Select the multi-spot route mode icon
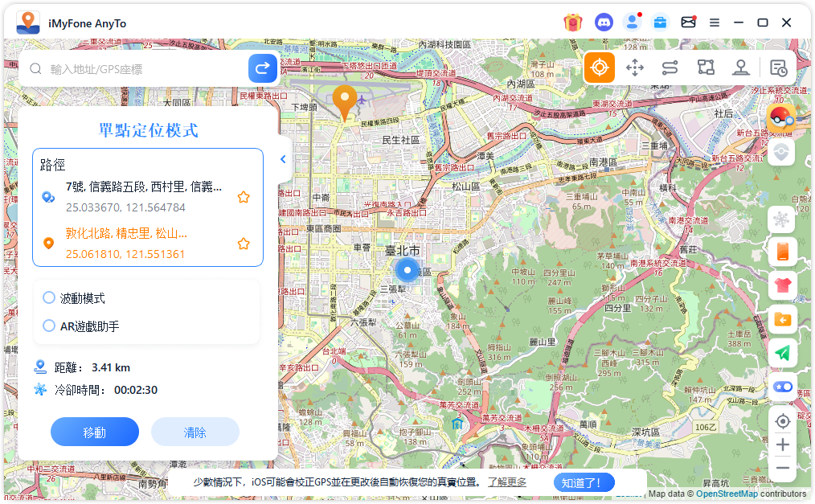 706,68
